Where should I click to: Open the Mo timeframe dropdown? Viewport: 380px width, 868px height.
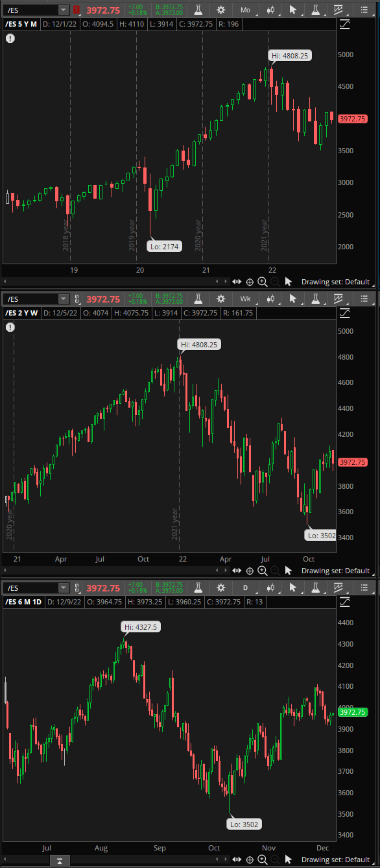coord(246,10)
